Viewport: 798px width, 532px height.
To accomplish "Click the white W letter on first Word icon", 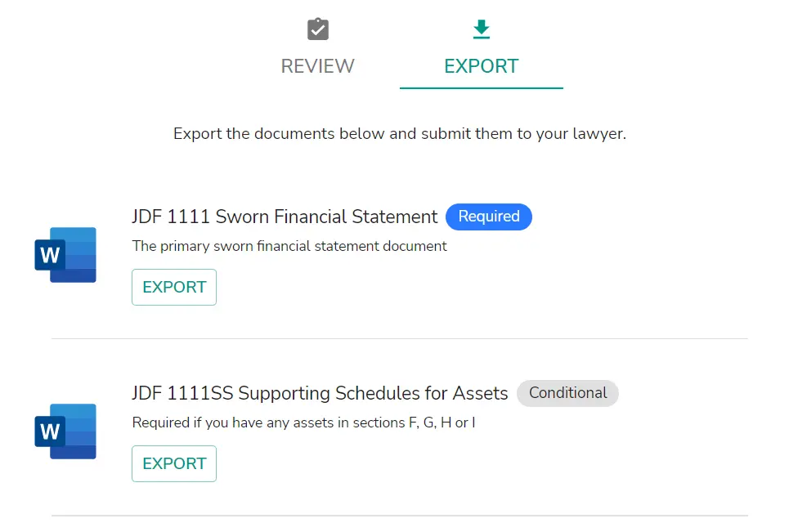I will [50, 255].
